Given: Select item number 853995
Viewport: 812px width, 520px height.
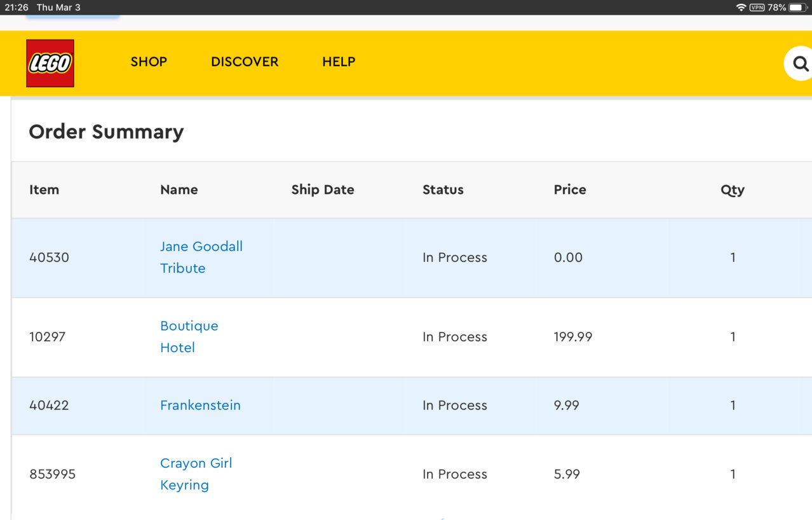Looking at the screenshot, I should coord(52,474).
